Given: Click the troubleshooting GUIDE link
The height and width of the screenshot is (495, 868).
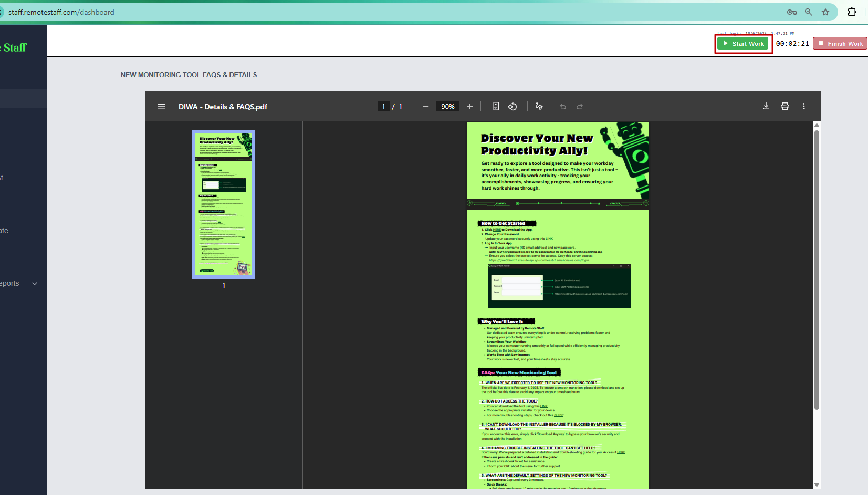Looking at the screenshot, I should coord(559,415).
